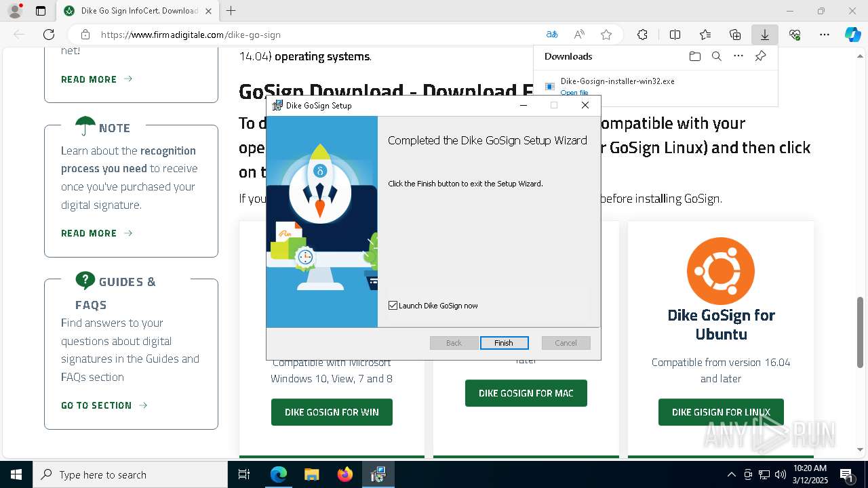The image size is (868, 488).
Task: Click the translate page icon
Action: pyautogui.click(x=552, y=35)
